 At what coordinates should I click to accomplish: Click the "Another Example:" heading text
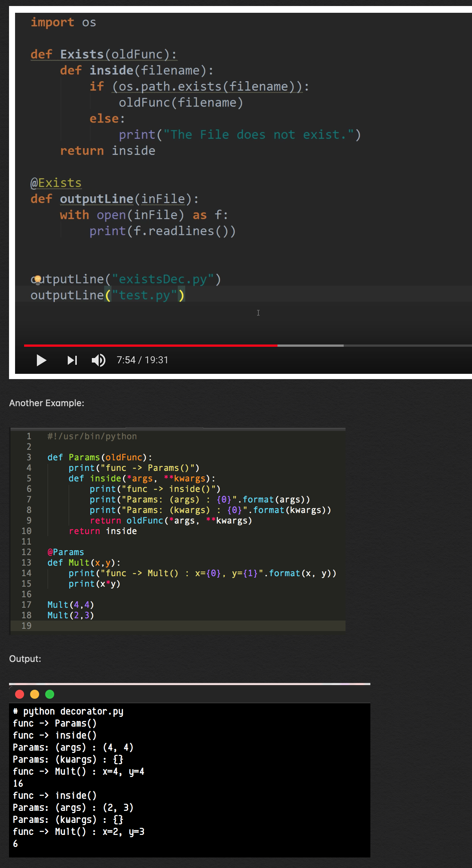tap(47, 403)
